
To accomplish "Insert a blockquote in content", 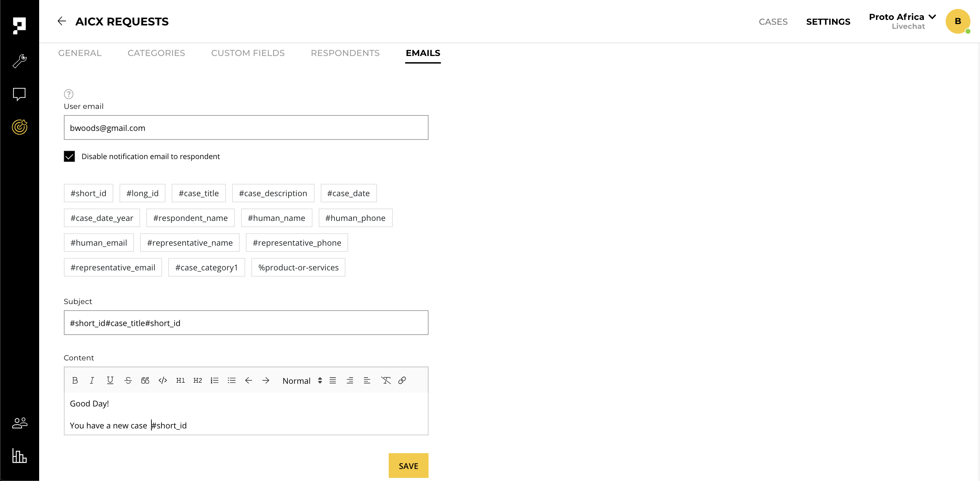I will point(145,380).
